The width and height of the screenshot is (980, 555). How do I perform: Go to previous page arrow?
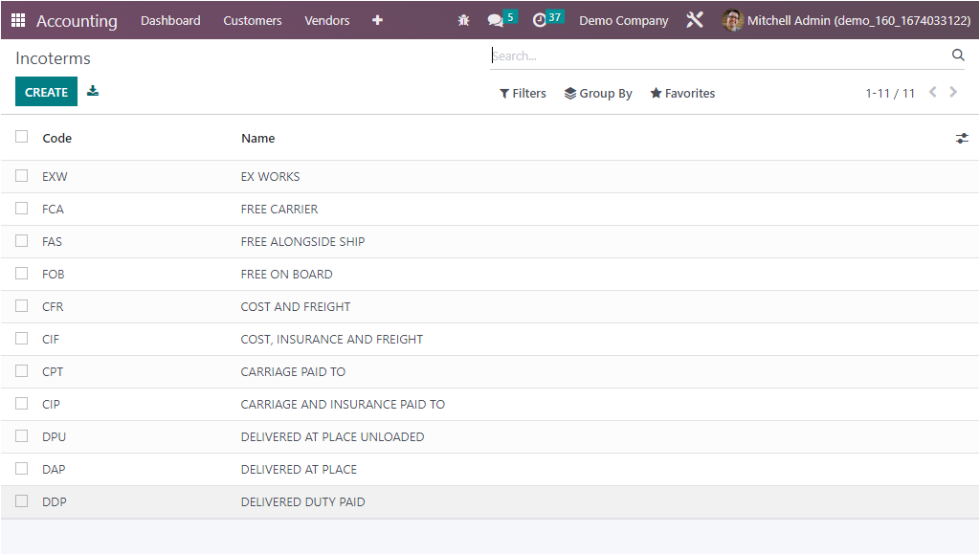[932, 93]
